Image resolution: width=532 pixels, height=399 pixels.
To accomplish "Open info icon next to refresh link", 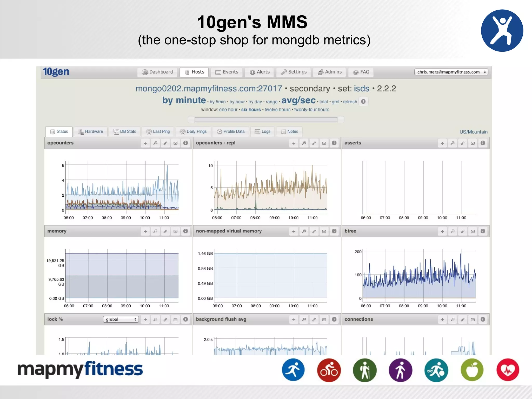I will (x=363, y=101).
